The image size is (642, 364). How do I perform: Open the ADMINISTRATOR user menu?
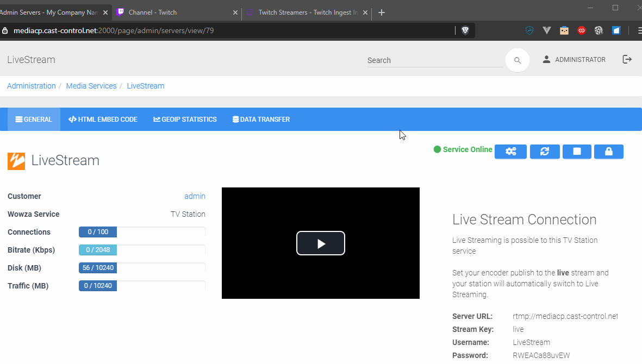coord(574,59)
